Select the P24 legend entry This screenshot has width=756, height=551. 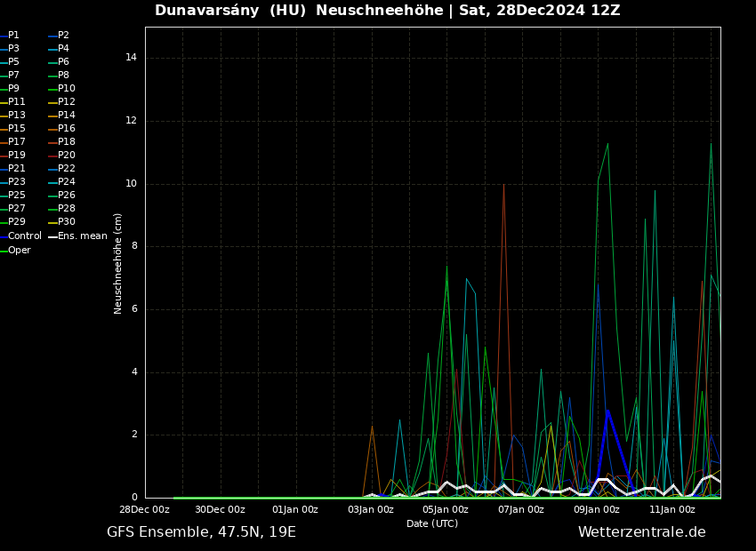[x=67, y=182]
